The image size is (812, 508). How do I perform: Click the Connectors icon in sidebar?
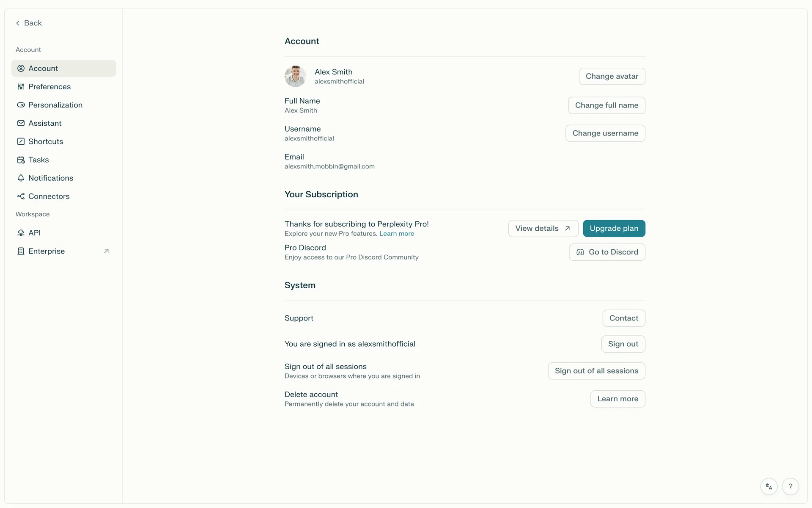21,196
